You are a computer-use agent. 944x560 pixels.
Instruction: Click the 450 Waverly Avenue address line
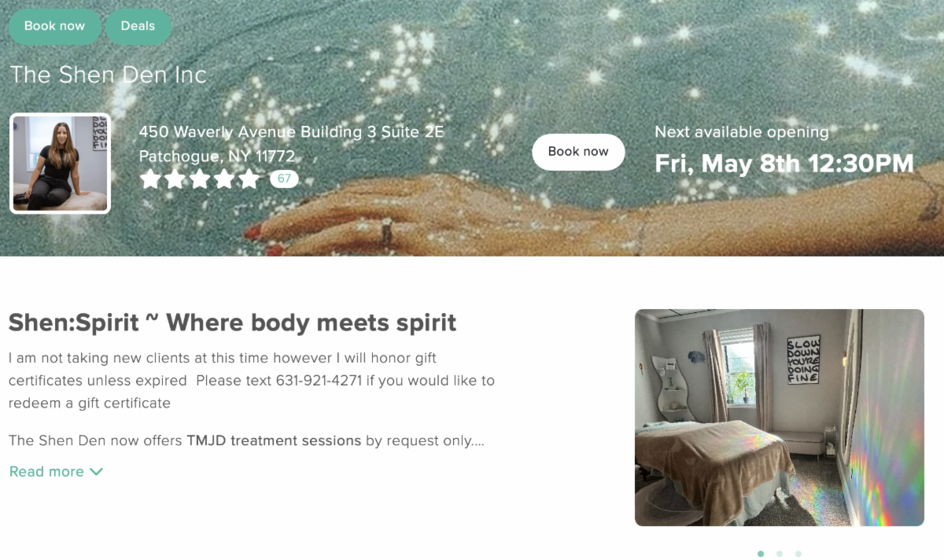coord(292,131)
